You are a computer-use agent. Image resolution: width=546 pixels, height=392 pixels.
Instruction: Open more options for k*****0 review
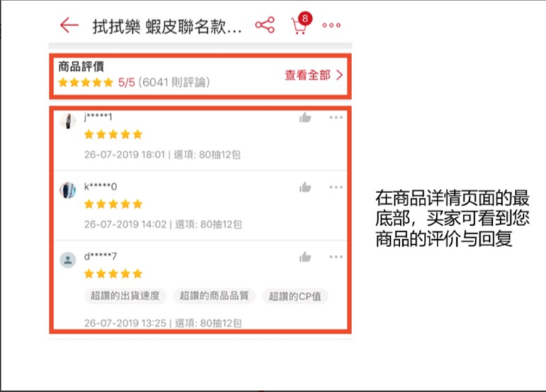click(x=336, y=187)
